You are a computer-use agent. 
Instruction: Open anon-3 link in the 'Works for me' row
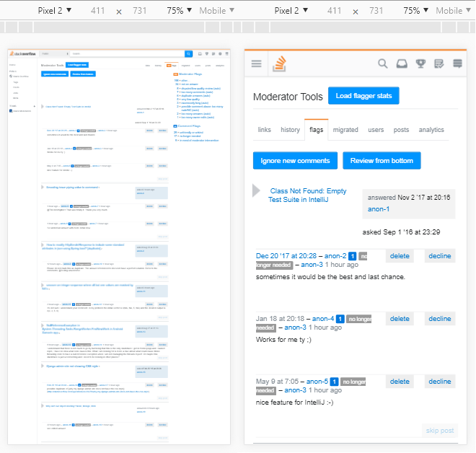click(295, 327)
